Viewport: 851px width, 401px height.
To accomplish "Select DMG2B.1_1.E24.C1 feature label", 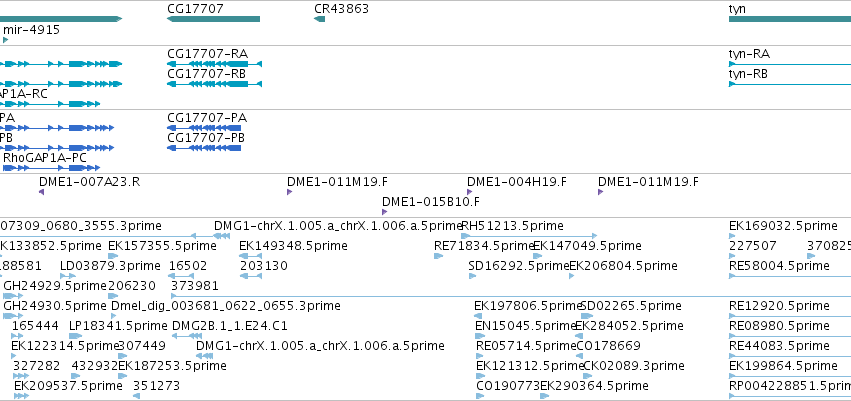I will pyautogui.click(x=230, y=326).
